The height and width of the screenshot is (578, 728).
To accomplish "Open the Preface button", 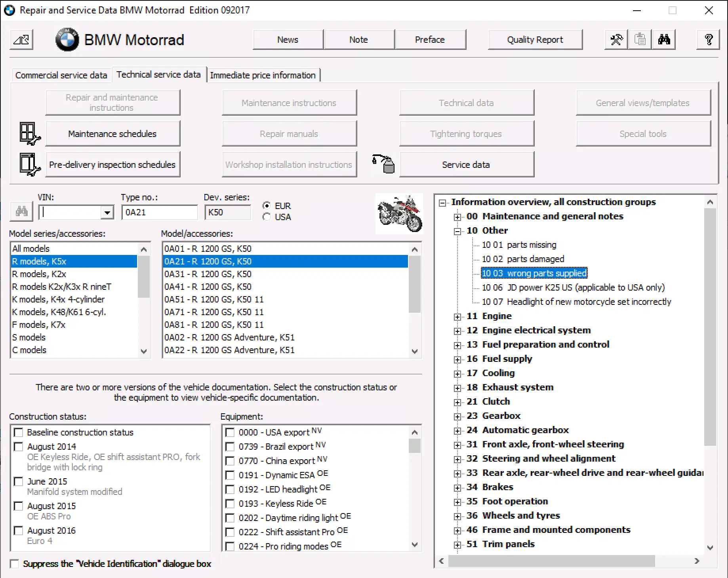I will point(430,39).
